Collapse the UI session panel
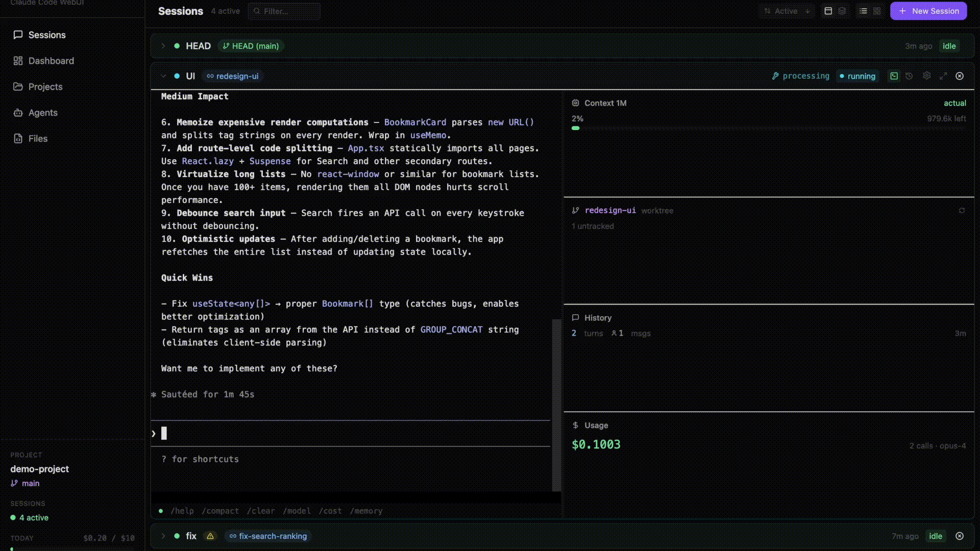Screen dimensions: 980x551 [163, 76]
